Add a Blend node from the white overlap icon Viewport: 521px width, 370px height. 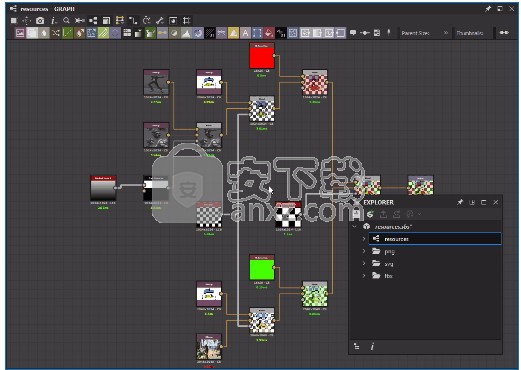(x=32, y=33)
